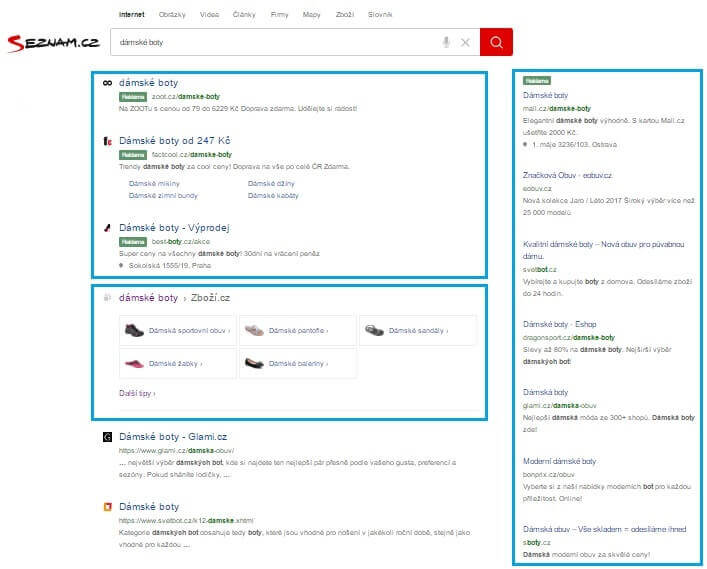707x569 pixels.
Task: Open 'Dámská obuv – Vše skladem' sidebar ad
Action: [604, 529]
